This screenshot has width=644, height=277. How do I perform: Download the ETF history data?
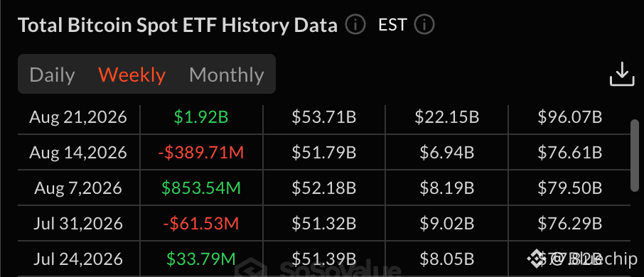pyautogui.click(x=622, y=74)
